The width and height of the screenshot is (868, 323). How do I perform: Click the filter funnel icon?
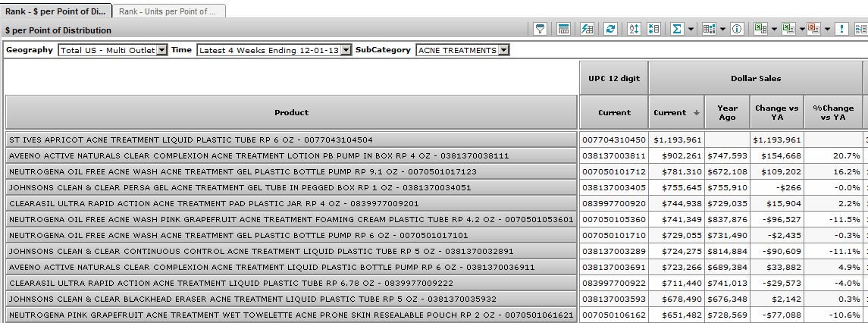point(541,29)
